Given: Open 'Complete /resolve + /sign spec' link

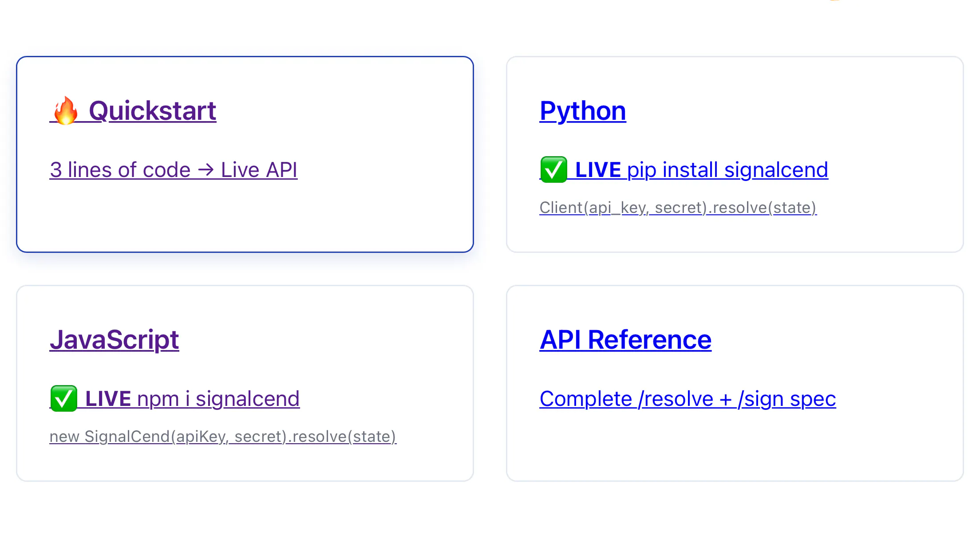Looking at the screenshot, I should click(x=688, y=399).
